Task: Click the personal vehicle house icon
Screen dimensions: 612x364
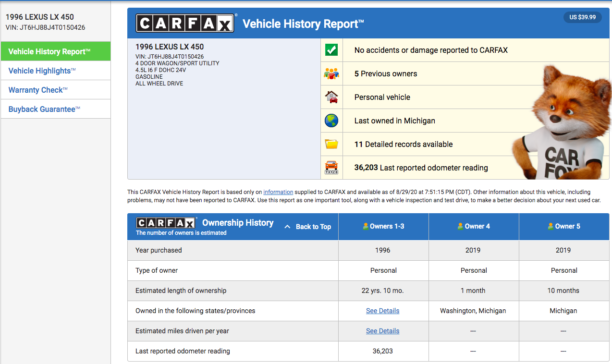Action: click(x=331, y=97)
